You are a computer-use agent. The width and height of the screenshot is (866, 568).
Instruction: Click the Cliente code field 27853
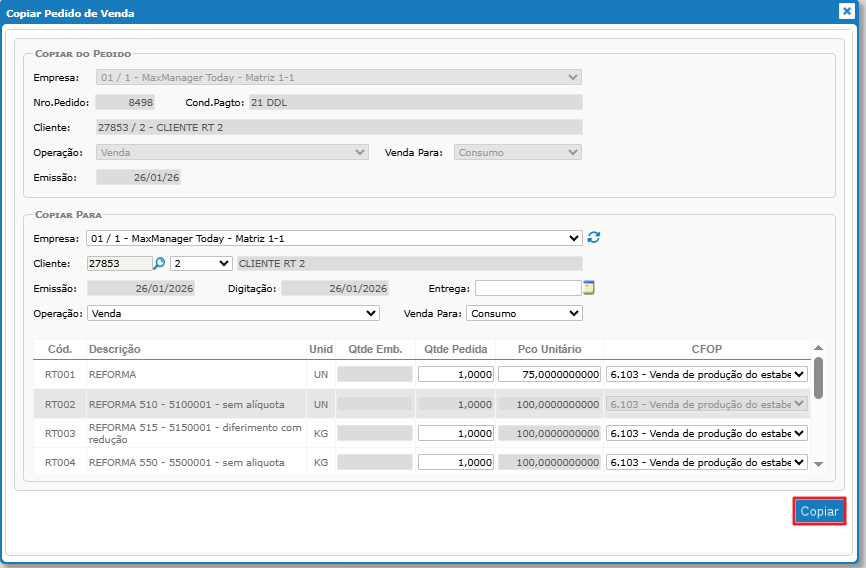point(119,263)
